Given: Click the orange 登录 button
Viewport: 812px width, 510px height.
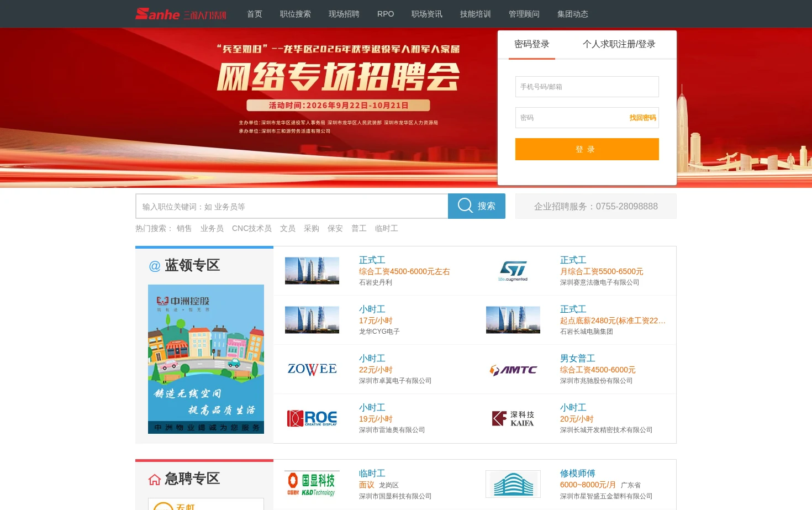Looking at the screenshot, I should (587, 149).
